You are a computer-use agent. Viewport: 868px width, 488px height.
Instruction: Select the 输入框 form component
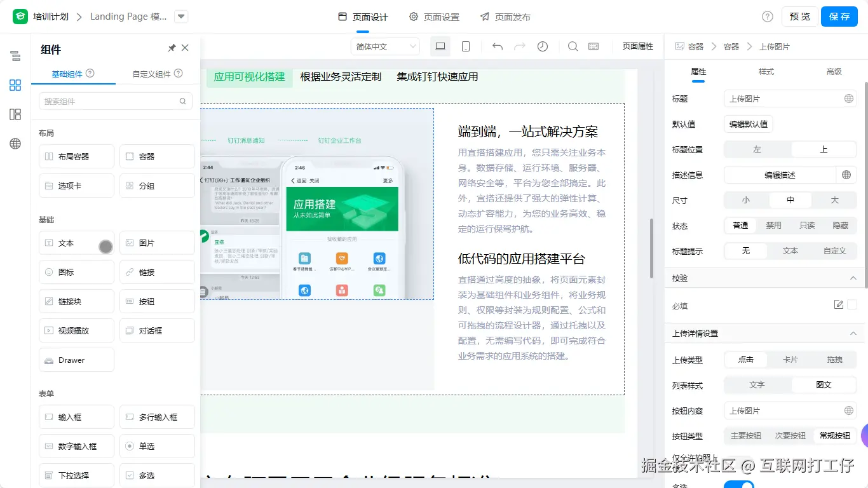pyautogui.click(x=77, y=417)
